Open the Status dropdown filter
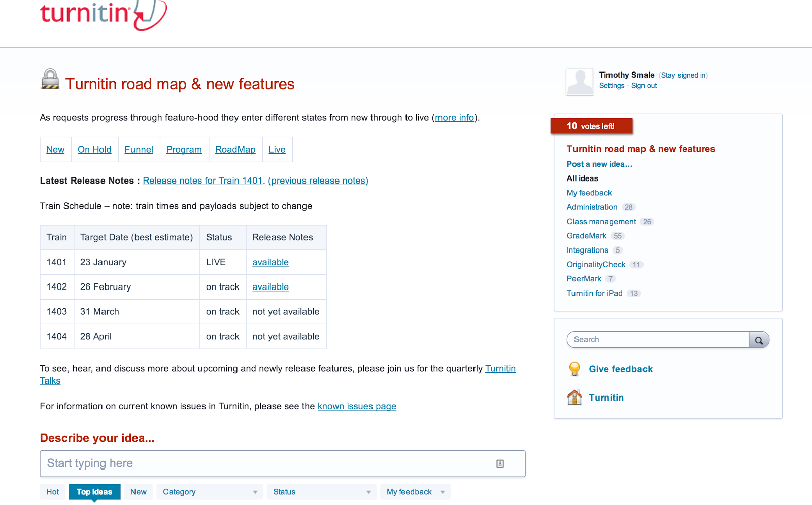Screen dimensions: 812x505 tap(322, 492)
